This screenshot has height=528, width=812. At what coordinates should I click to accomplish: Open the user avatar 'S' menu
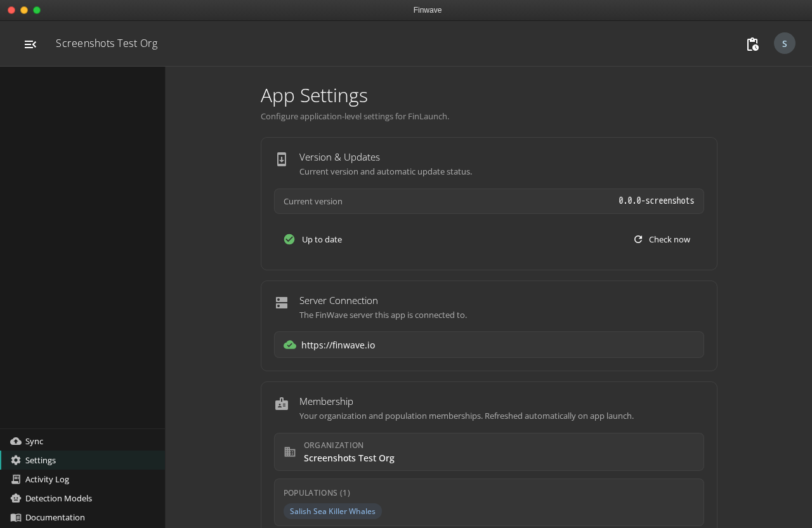pyautogui.click(x=785, y=43)
